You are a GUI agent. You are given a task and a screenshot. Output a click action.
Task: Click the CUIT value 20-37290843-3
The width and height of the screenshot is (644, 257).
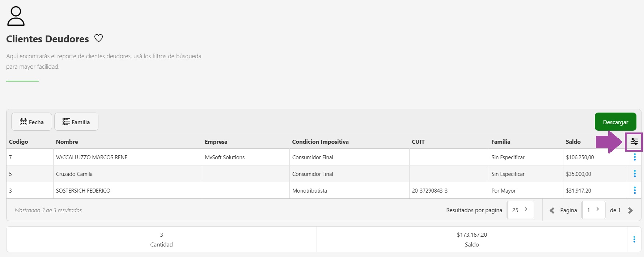pyautogui.click(x=429, y=191)
